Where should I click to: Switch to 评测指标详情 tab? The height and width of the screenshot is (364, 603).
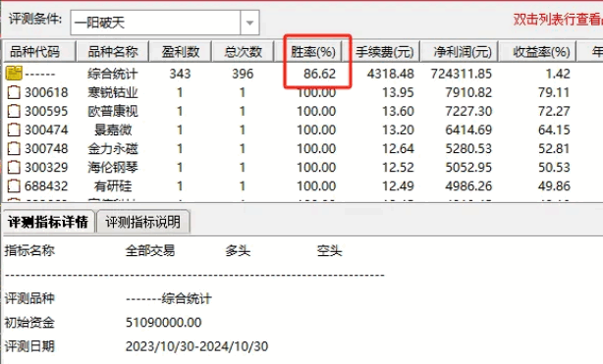(x=48, y=222)
